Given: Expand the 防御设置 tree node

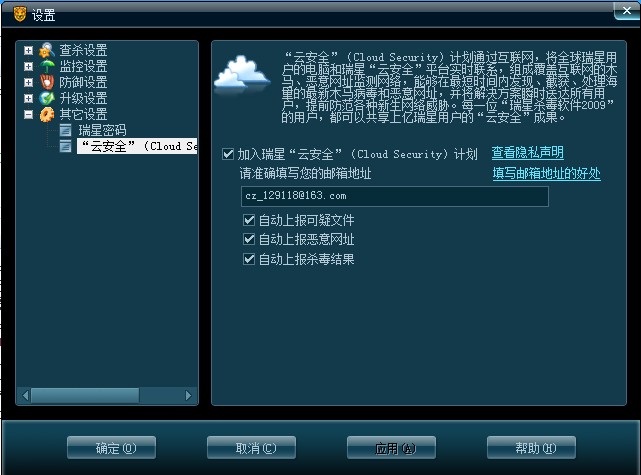Looking at the screenshot, I should pyautogui.click(x=28, y=82).
